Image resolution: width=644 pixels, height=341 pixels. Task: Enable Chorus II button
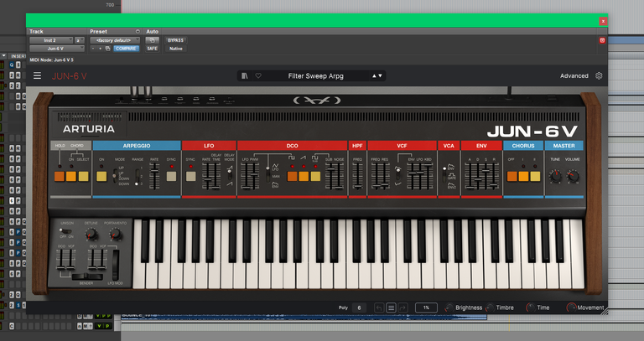click(535, 177)
